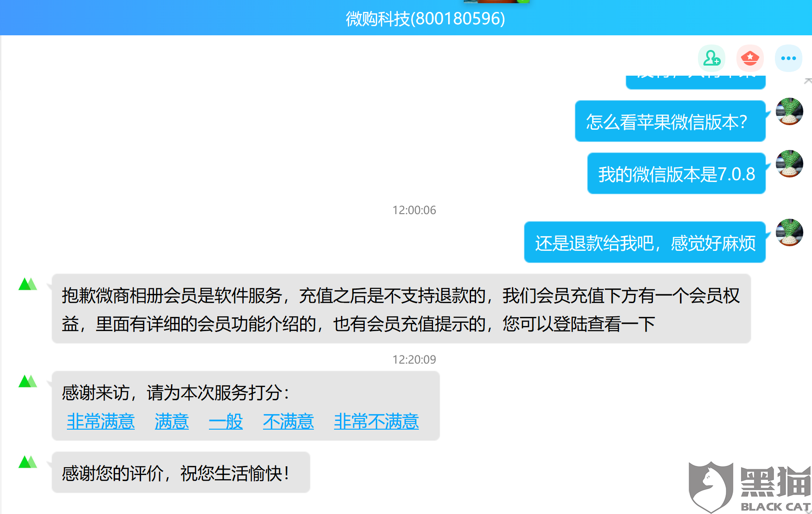Image resolution: width=812 pixels, height=514 pixels.
Task: Click agent logo beside 感谢您的评价 message
Action: (x=27, y=462)
